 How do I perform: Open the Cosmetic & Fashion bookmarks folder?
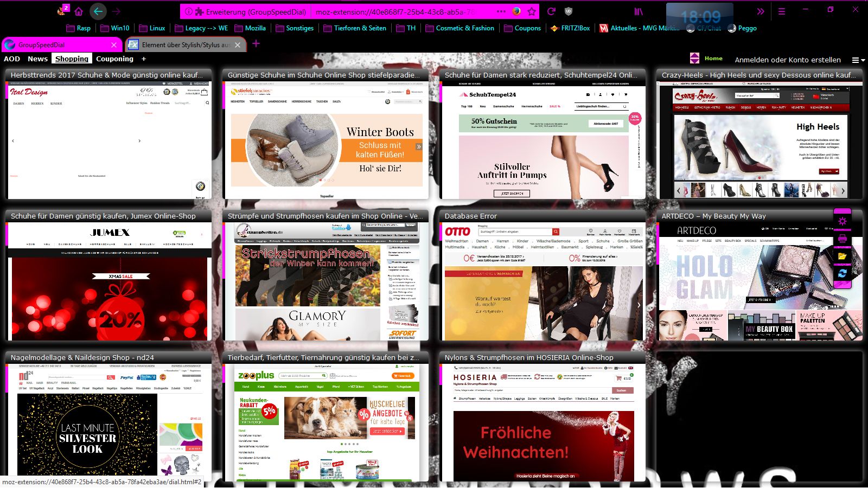(x=459, y=28)
